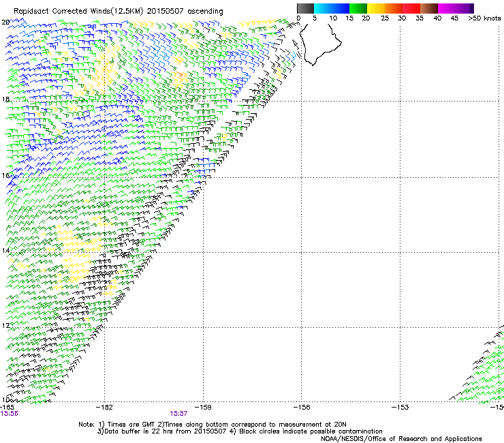The image size is (504, 443).
Task: Click the gray 0-5 knots color swatch
Action: pos(305,8)
